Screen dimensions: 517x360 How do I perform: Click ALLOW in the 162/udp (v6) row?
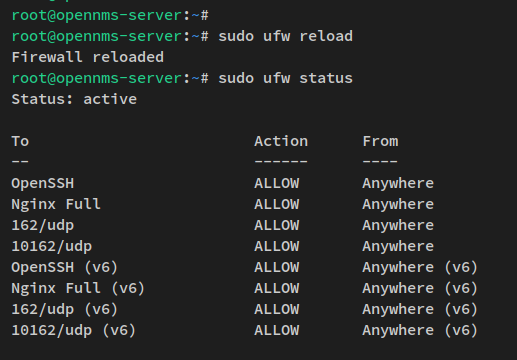pyautogui.click(x=277, y=309)
